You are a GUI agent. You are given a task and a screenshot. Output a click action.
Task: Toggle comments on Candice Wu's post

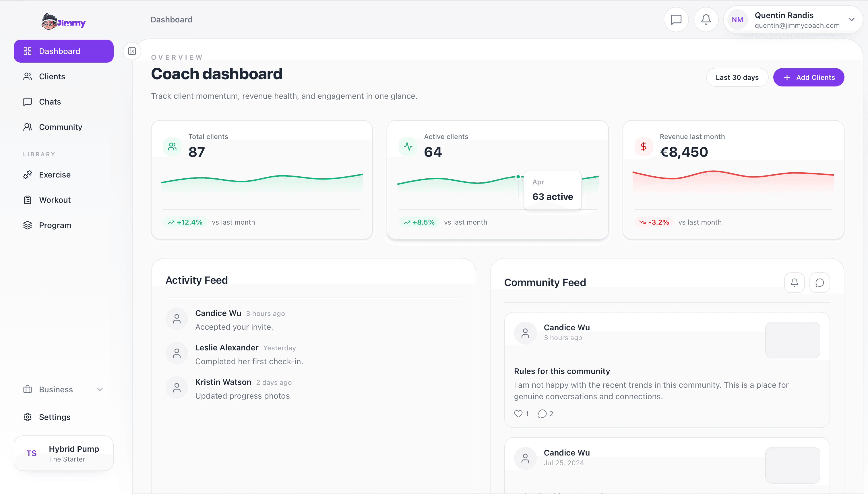click(542, 414)
